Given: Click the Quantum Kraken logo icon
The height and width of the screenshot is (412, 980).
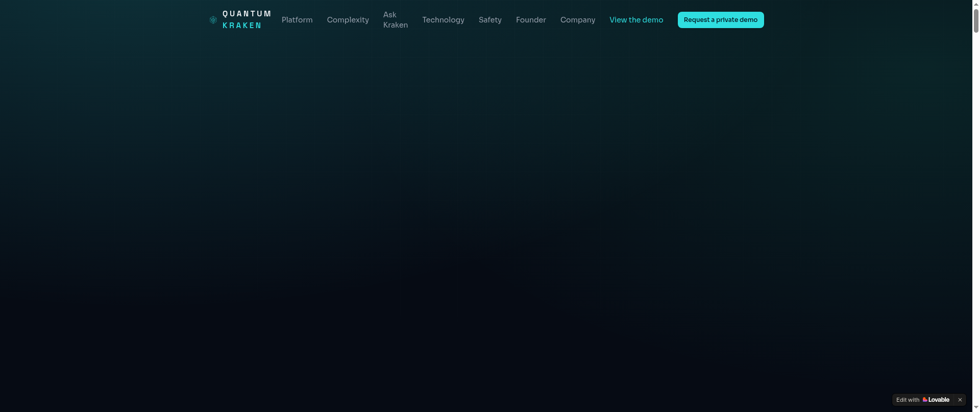Looking at the screenshot, I should tap(213, 20).
